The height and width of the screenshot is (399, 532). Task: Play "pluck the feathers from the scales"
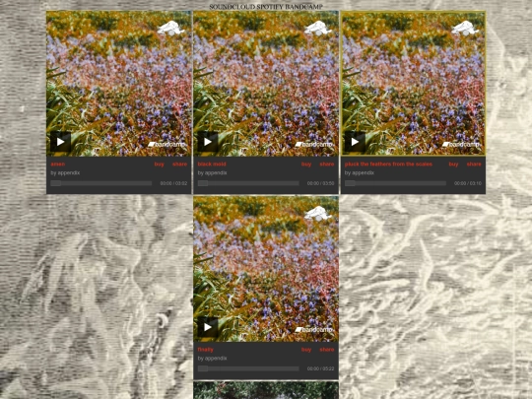[355, 142]
